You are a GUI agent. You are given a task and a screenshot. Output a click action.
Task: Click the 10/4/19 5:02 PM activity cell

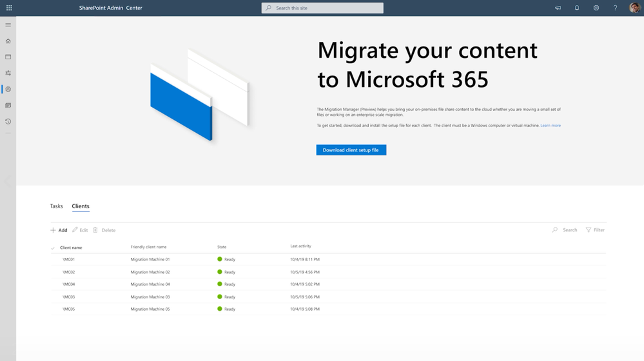(x=305, y=284)
